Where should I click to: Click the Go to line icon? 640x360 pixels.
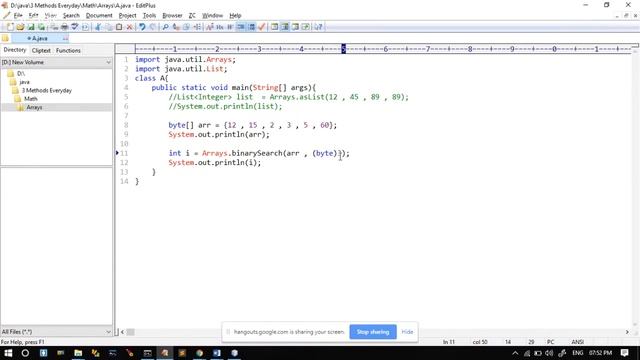click(x=197, y=27)
